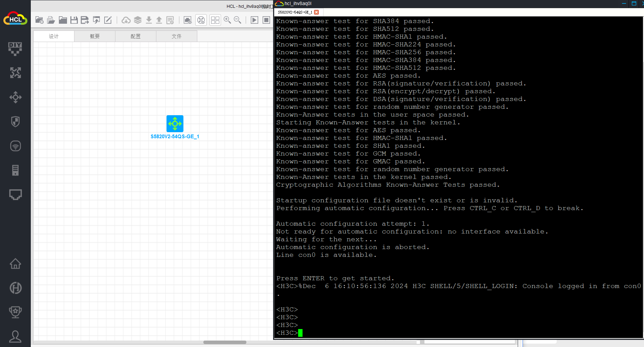Screen dimensions: 644x347
Task: Click the save project floppy icon
Action: (x=74, y=20)
